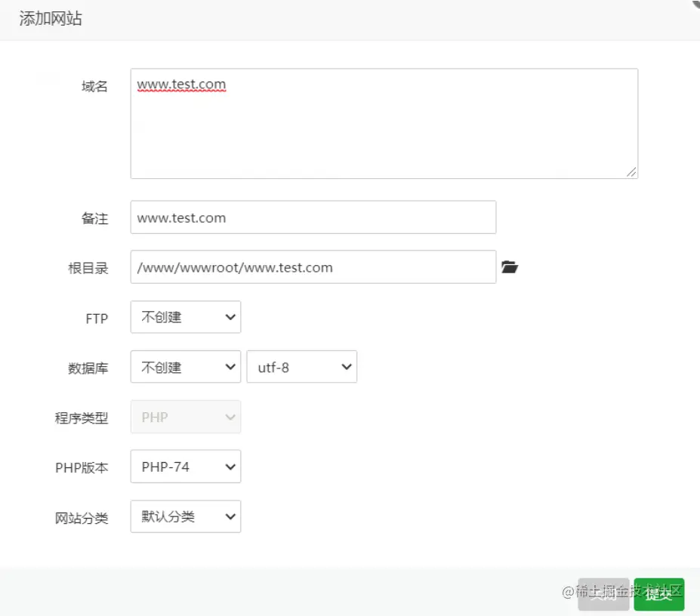This screenshot has width=700, height=616.
Task: Click the 添加网站 dialog title
Action: click(x=51, y=19)
